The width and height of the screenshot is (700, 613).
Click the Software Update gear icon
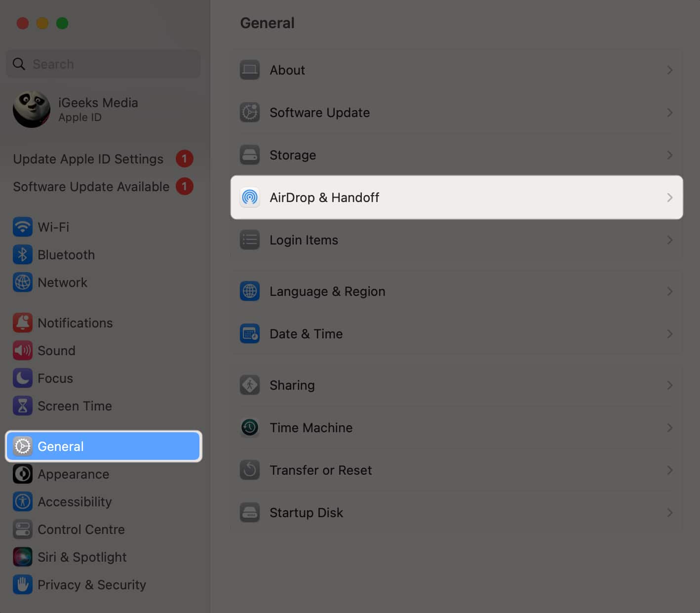coord(250,113)
